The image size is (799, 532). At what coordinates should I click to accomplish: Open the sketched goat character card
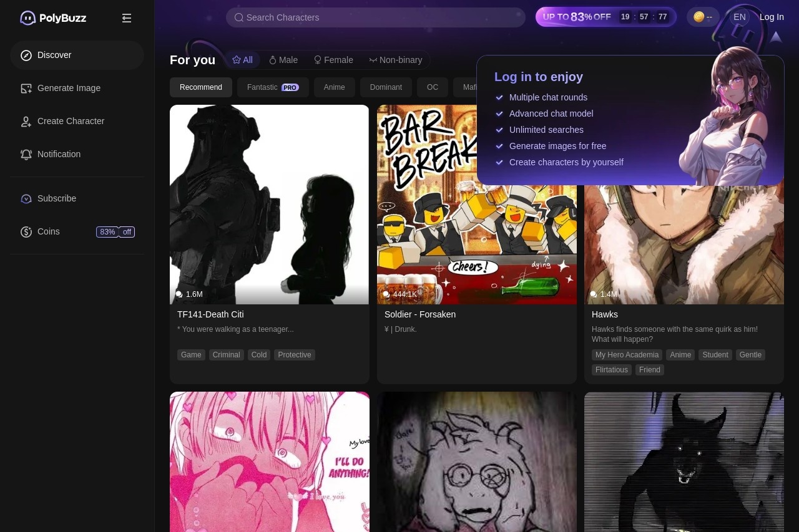[477, 462]
